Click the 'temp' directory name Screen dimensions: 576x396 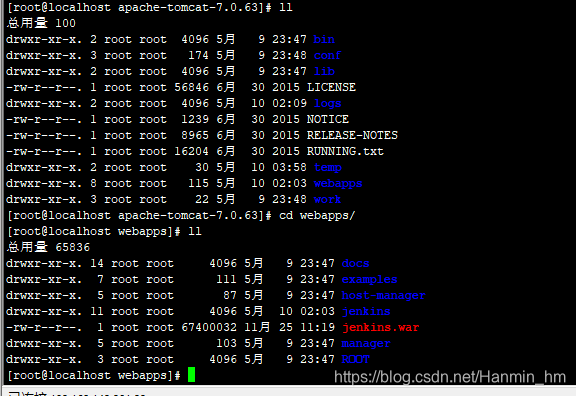[328, 168]
